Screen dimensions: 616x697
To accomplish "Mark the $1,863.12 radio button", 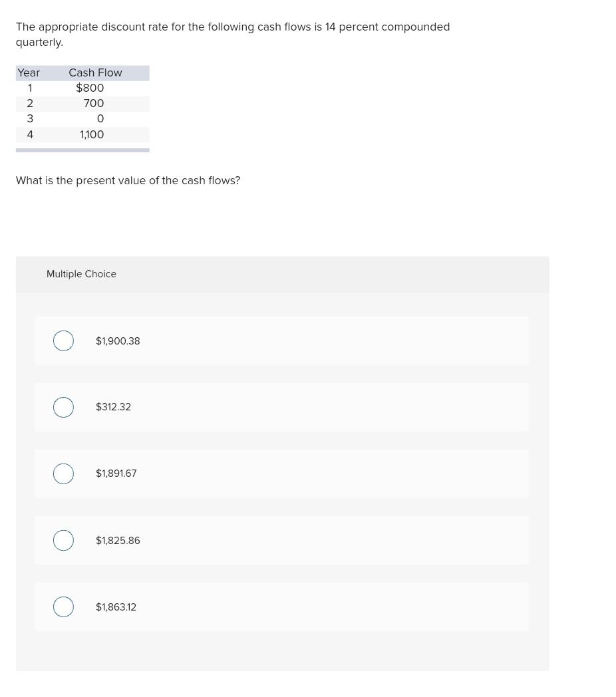I will [x=63, y=607].
